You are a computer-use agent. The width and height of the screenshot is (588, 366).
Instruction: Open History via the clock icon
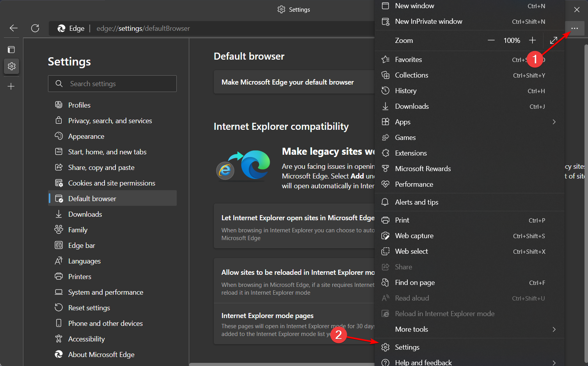[x=385, y=90]
